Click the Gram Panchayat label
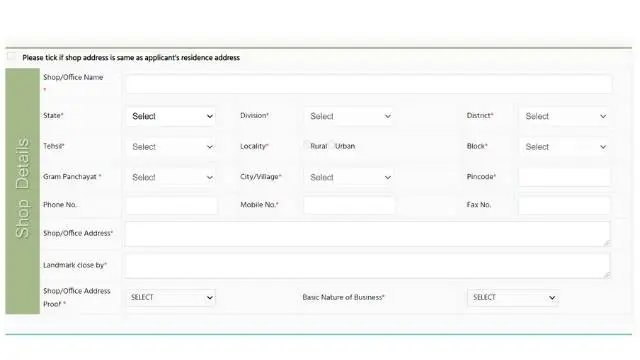 pyautogui.click(x=72, y=177)
